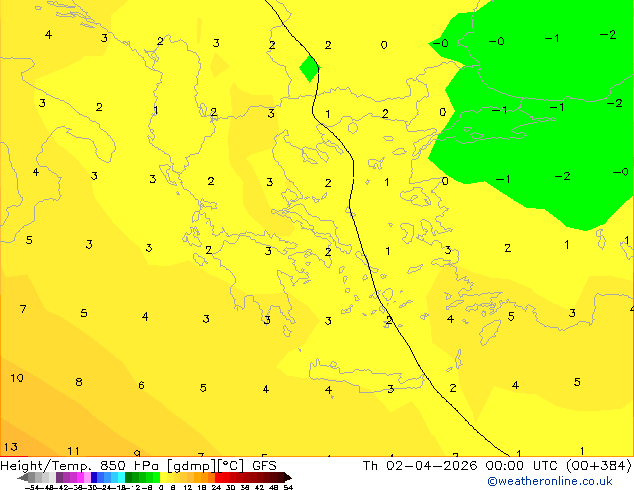Image resolution: width=634 pixels, height=490 pixels.
Task: Click the yellow swatch in the temperature legend
Action: click(x=163, y=478)
